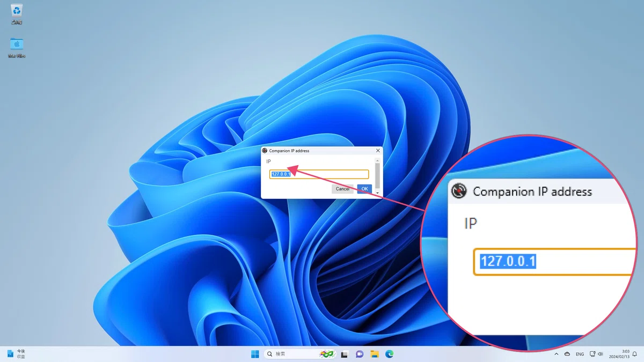Cancel the Companion IP address dialog
The height and width of the screenshot is (362, 644).
(343, 189)
